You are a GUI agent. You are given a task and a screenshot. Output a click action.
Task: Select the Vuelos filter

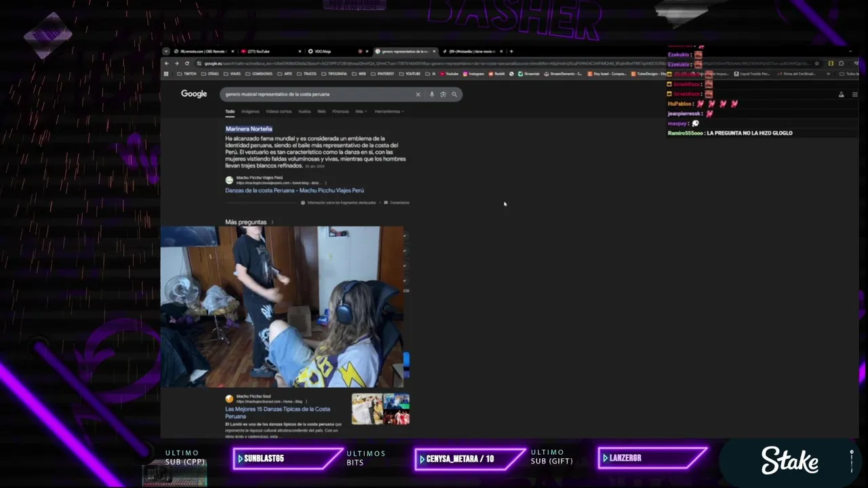click(x=304, y=111)
